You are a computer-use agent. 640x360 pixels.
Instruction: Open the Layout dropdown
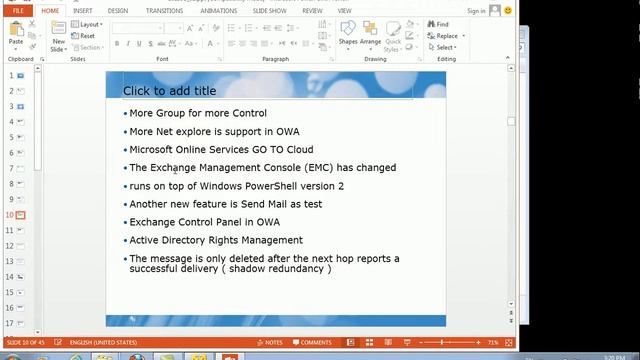point(87,24)
